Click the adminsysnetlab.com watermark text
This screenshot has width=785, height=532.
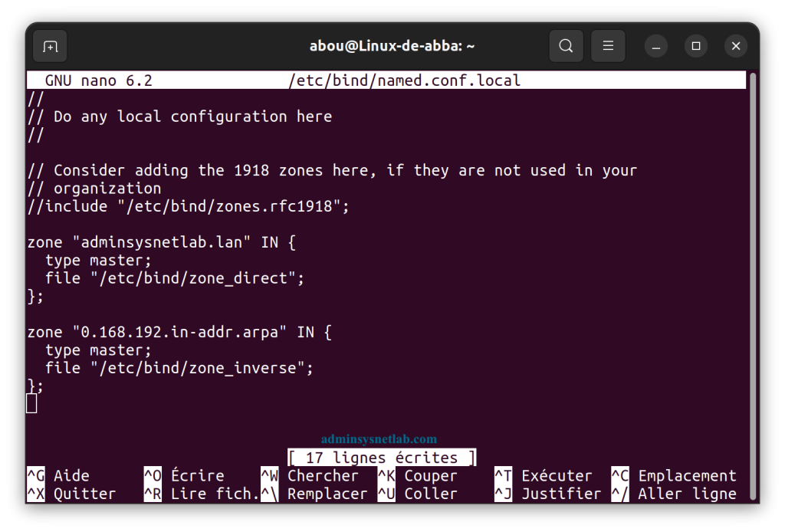pos(379,439)
